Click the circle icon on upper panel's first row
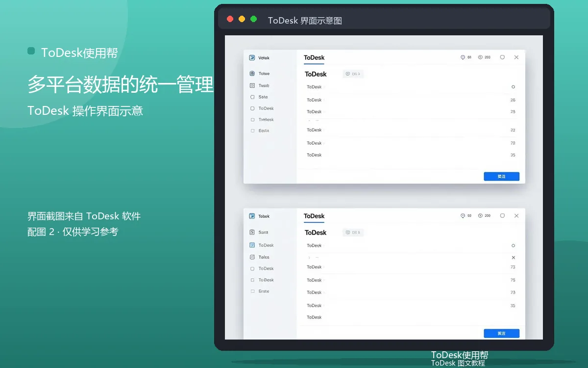Viewport: 588px width, 368px height. tap(513, 87)
